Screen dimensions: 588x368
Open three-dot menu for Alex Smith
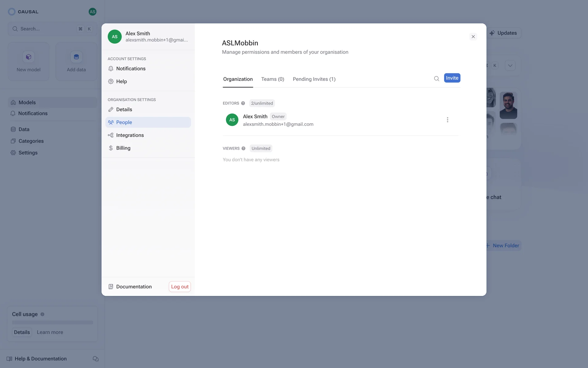click(447, 120)
